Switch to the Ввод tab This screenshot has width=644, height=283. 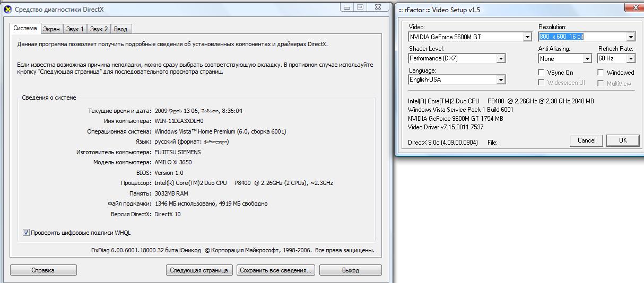[120, 29]
